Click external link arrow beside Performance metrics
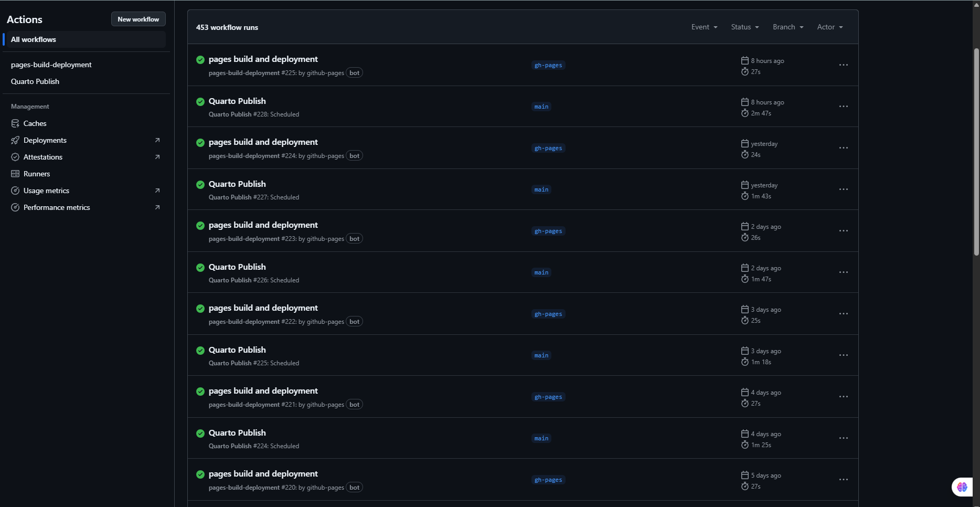Viewport: 980px width, 507px height. pos(157,207)
